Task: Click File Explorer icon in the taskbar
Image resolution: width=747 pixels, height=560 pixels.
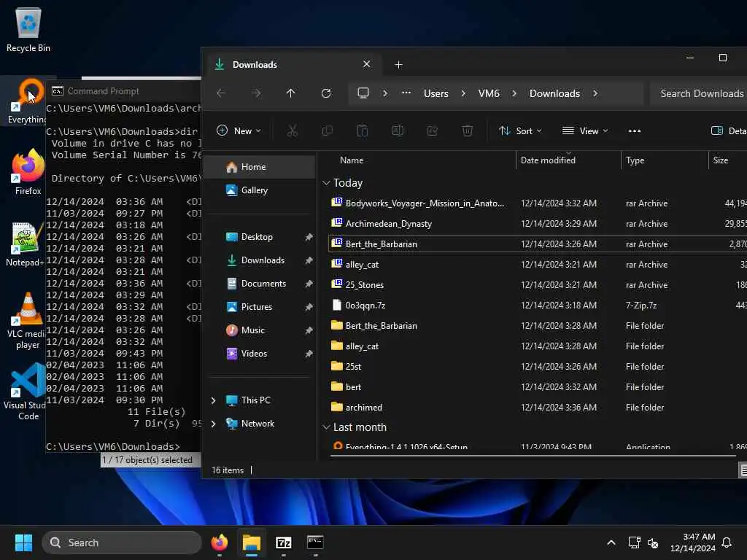Action: coord(251,542)
